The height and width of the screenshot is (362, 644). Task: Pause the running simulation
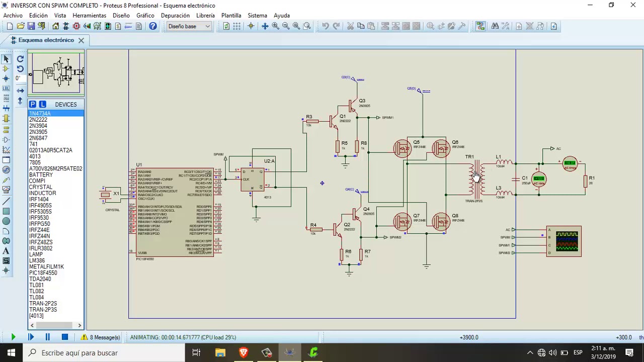point(47,337)
